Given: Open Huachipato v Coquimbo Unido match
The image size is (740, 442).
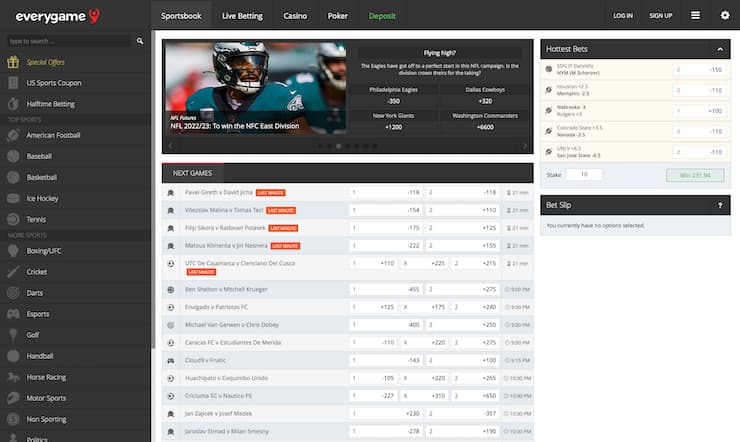Looking at the screenshot, I should (227, 378).
